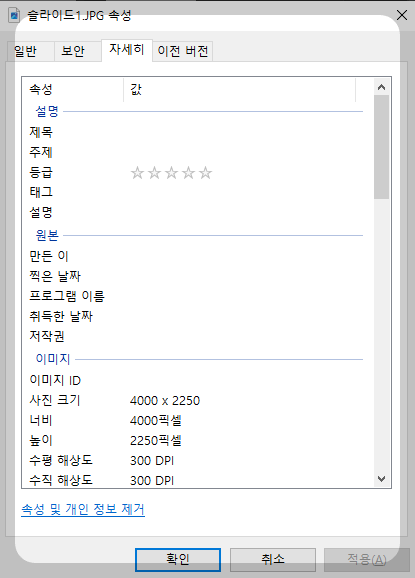Set 등급 rating to five stars
Viewport: 415px width, 578px height.
[205, 173]
